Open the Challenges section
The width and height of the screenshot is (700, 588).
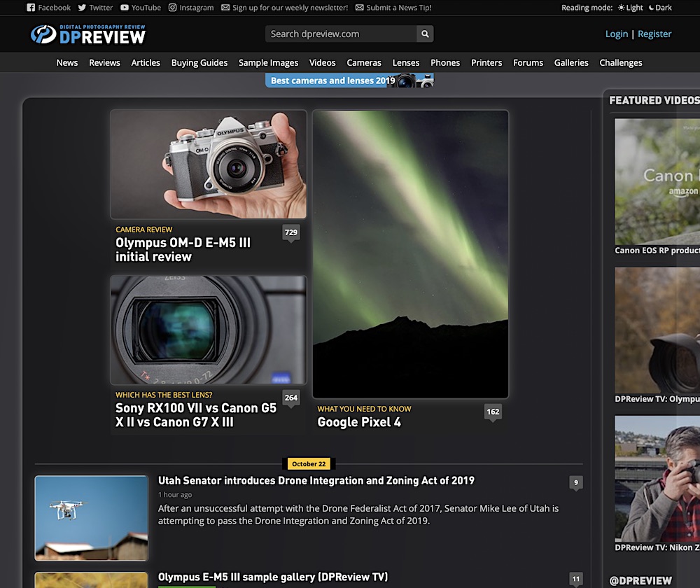click(621, 62)
